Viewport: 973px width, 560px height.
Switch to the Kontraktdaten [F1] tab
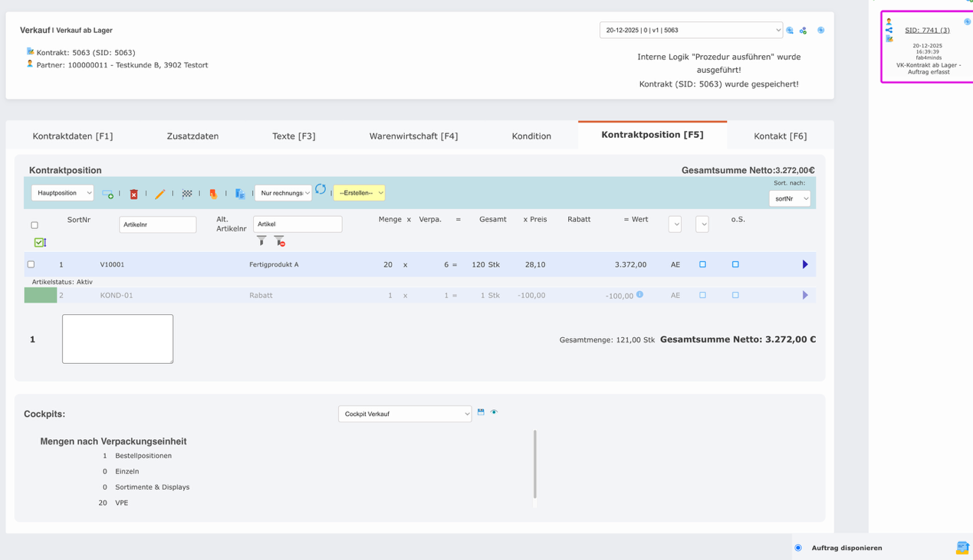coord(73,136)
